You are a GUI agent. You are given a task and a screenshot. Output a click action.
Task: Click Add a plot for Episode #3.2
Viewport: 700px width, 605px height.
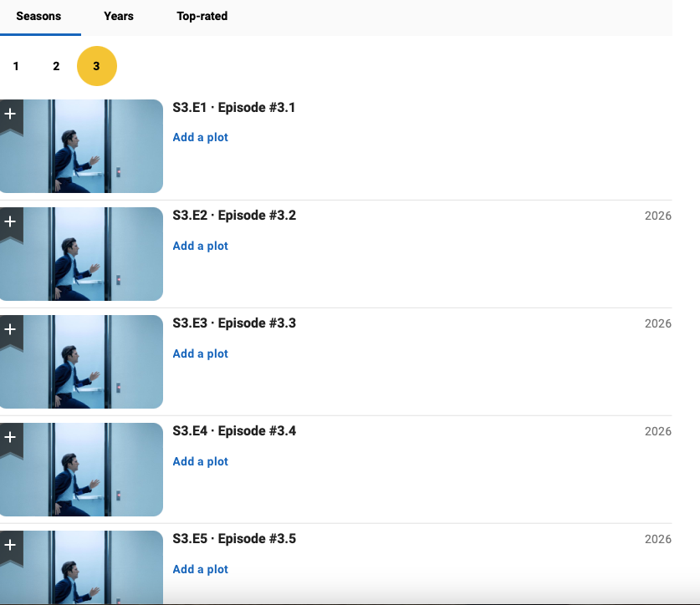click(x=201, y=246)
